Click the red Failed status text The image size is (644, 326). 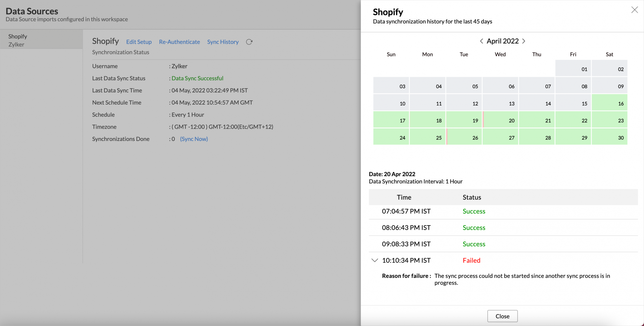(471, 260)
